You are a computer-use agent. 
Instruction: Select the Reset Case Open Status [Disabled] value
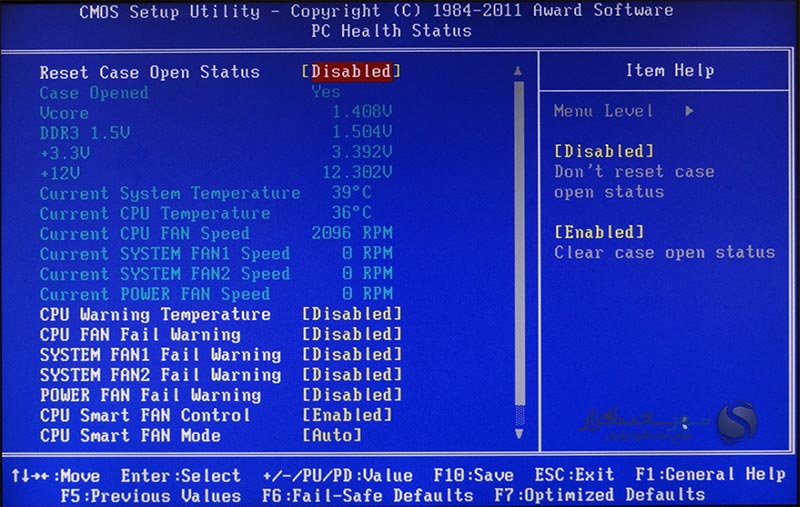pos(351,71)
